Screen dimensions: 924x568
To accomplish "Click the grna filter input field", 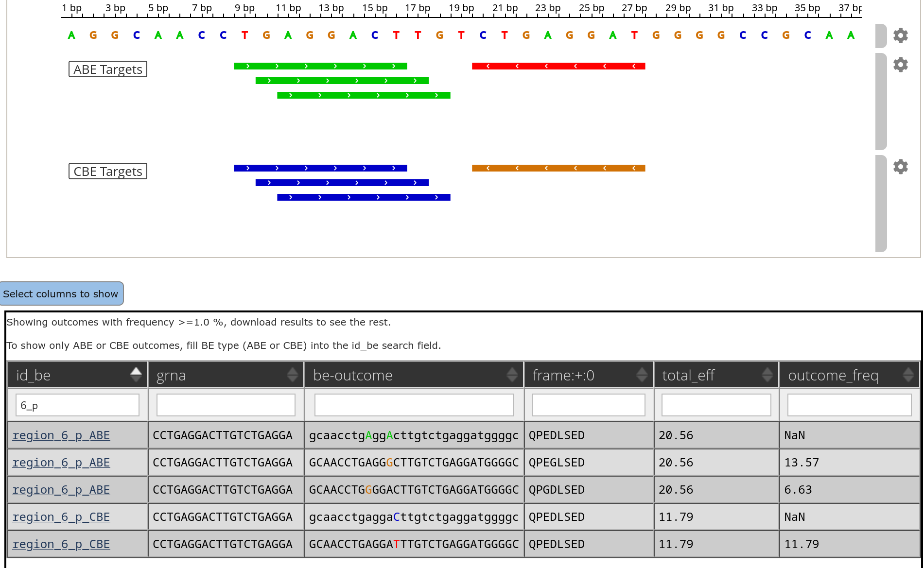I will click(226, 405).
